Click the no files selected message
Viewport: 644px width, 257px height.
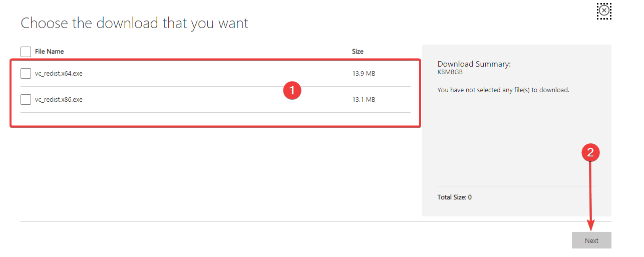point(503,90)
